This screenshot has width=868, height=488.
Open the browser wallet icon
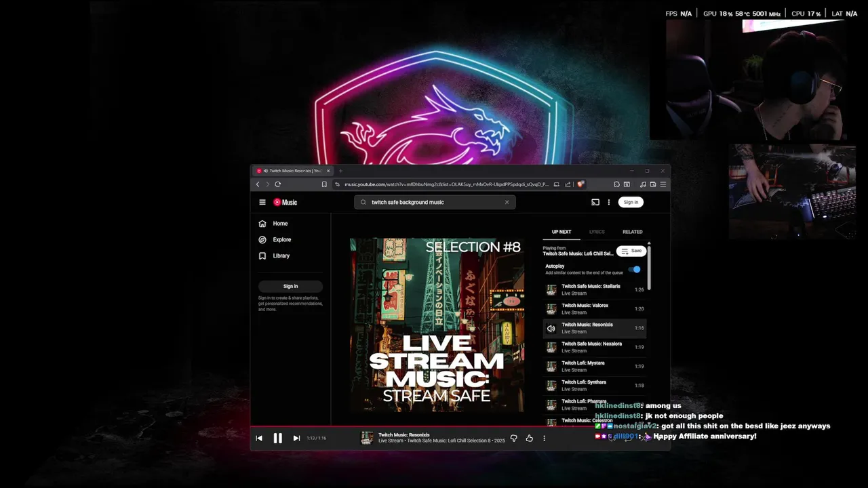tap(653, 184)
